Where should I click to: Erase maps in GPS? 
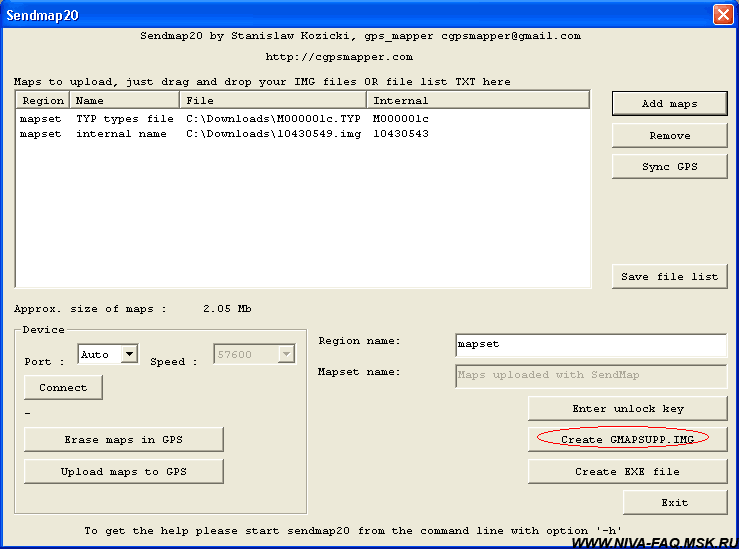123,440
